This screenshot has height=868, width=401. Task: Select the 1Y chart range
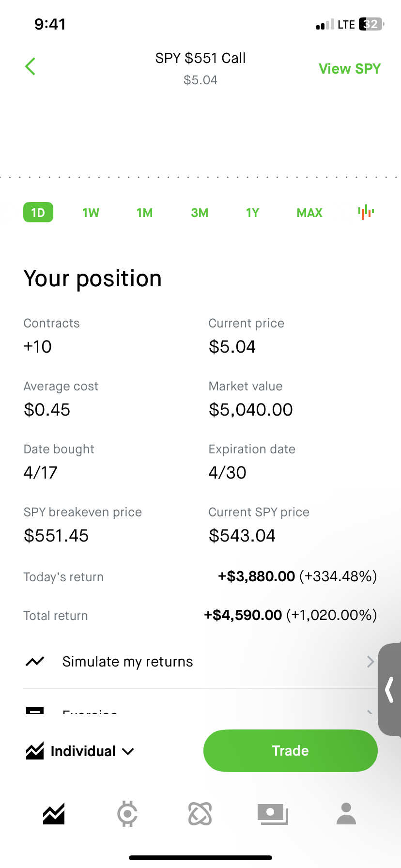pyautogui.click(x=252, y=213)
